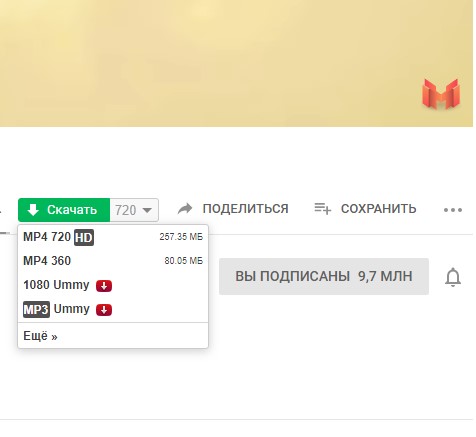Click red download icon next to 1080 Ummy
The image size is (476, 437).
click(x=104, y=286)
